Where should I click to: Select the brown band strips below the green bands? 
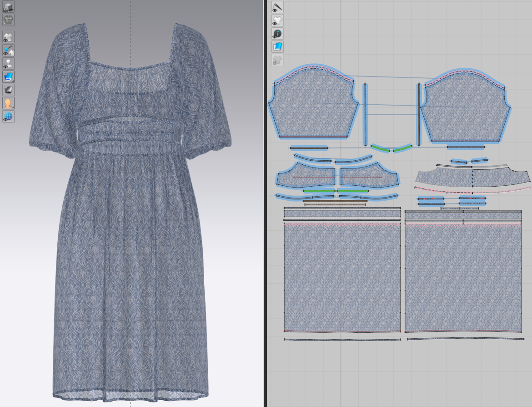point(335,203)
